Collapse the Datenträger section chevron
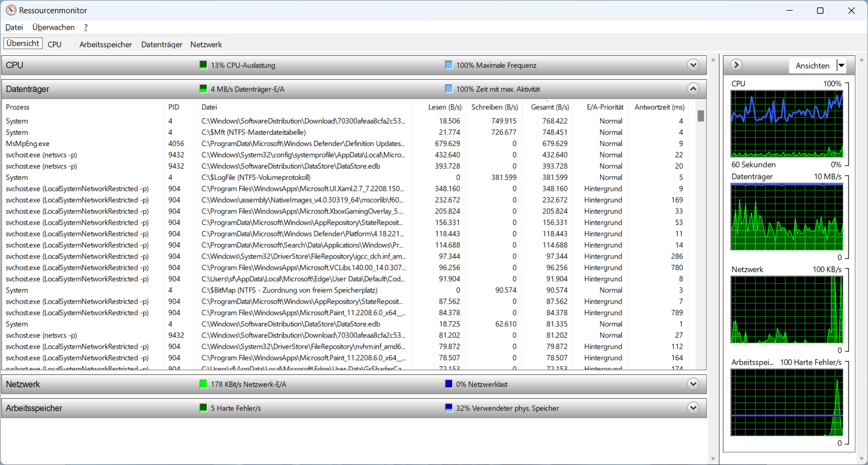Viewport: 868px width, 465px height. click(693, 89)
